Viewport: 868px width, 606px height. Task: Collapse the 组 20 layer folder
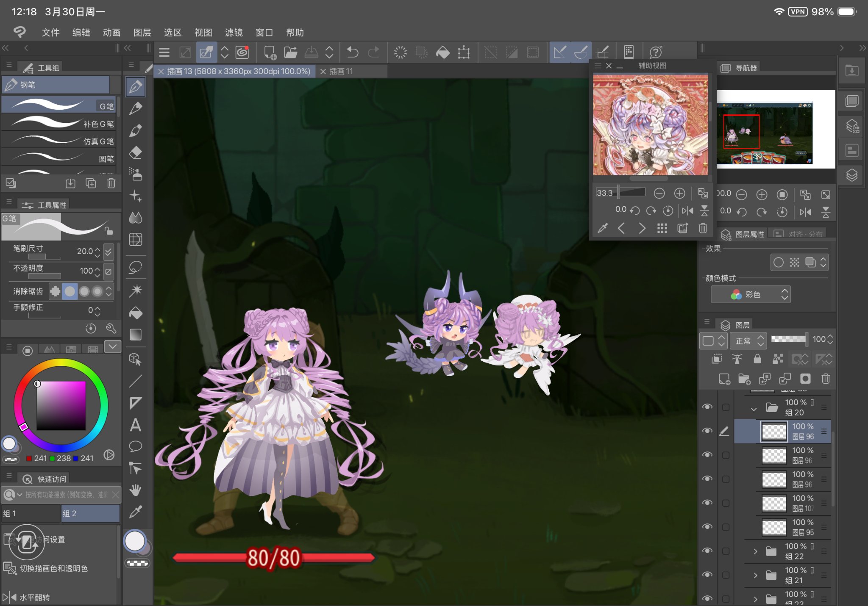754,409
